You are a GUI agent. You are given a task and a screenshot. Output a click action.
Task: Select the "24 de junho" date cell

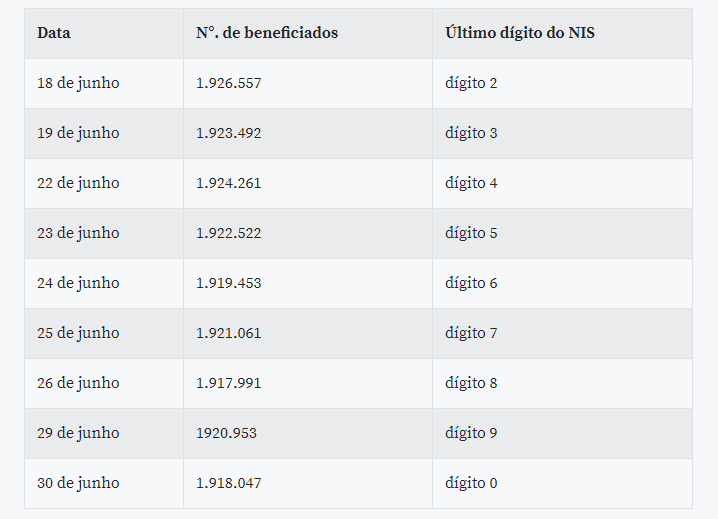pos(78,283)
